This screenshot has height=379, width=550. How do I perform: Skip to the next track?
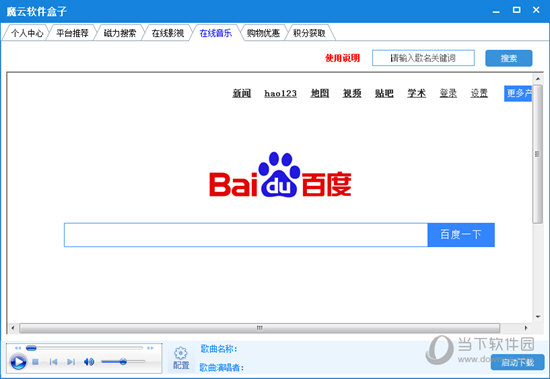click(x=71, y=361)
